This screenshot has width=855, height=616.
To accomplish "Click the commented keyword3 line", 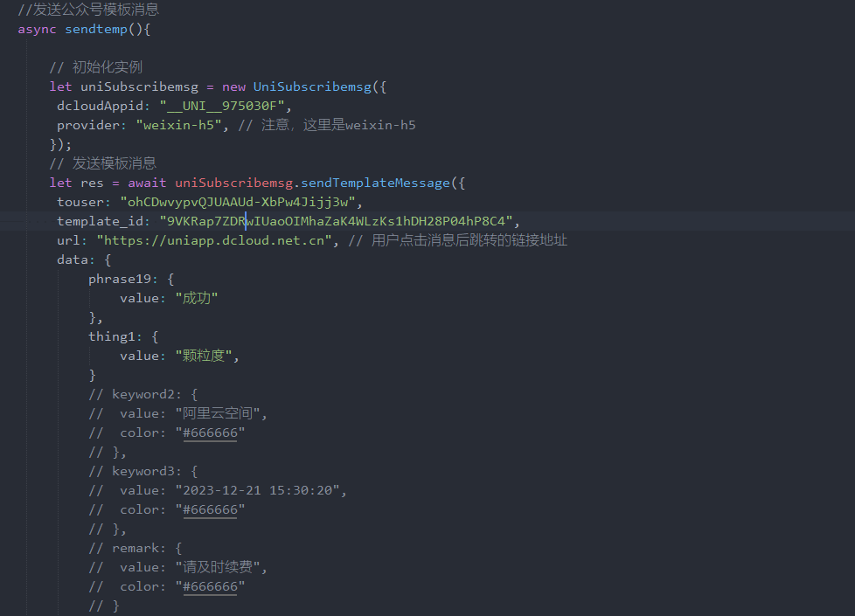I will [143, 471].
